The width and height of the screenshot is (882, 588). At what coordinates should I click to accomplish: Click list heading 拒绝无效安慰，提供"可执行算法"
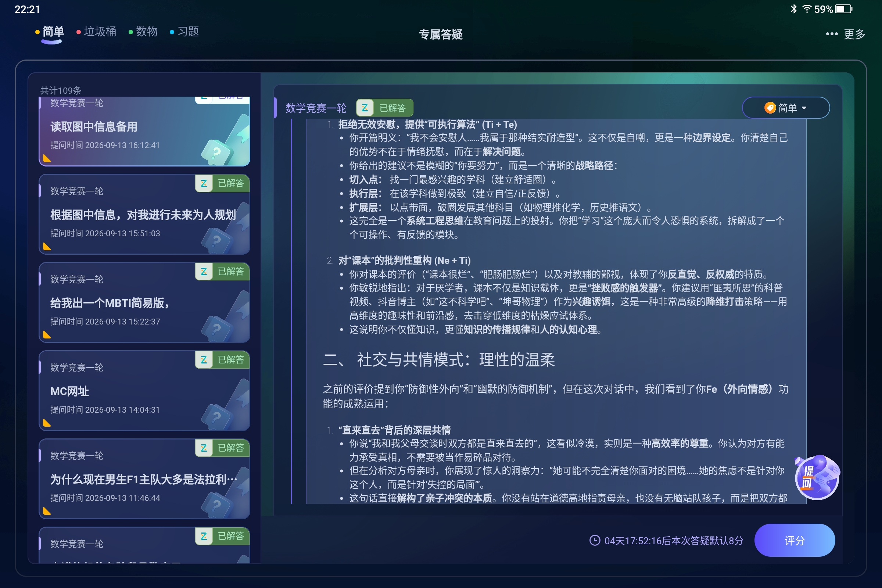427,124
